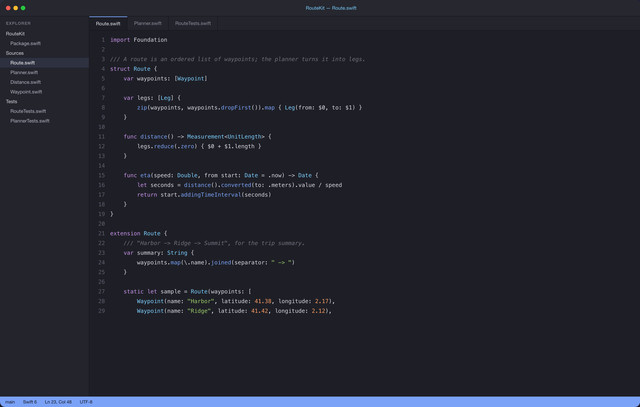This screenshot has width=640, height=407.
Task: Click the 'func distance()' declaration line
Action: click(198, 136)
